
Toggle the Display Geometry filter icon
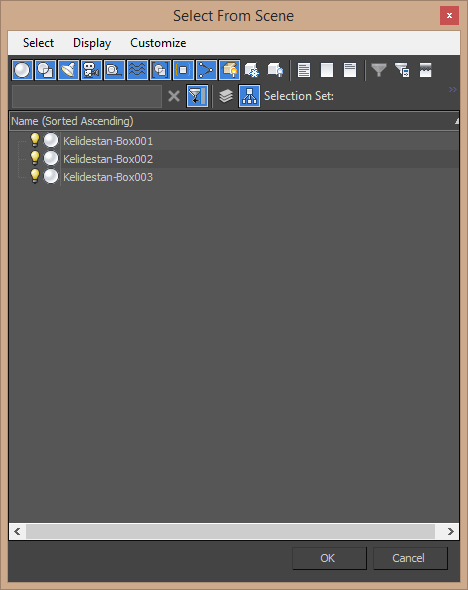[x=22, y=70]
